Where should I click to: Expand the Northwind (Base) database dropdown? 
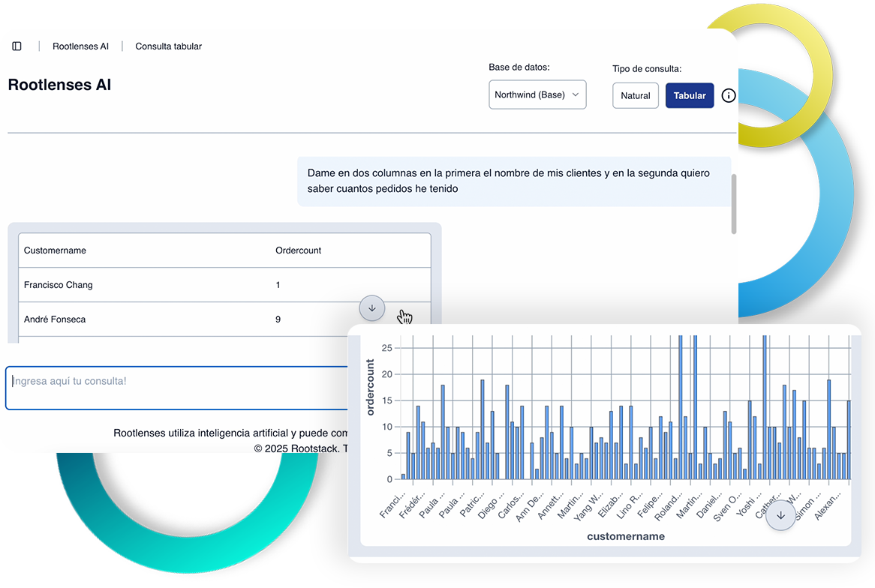537,94
